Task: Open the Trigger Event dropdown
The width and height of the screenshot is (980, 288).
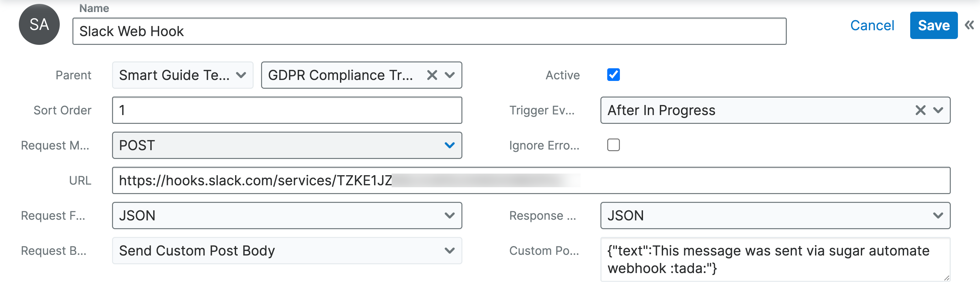Action: (938, 110)
